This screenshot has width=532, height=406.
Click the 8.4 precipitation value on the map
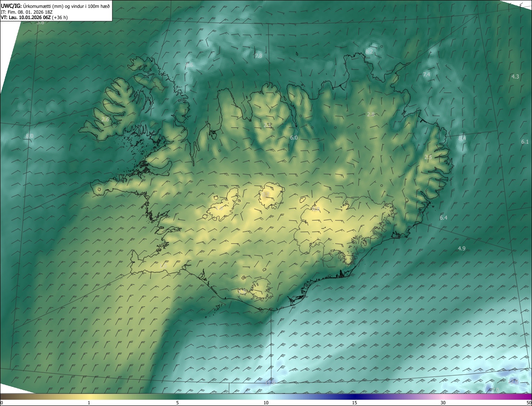pos(462,138)
